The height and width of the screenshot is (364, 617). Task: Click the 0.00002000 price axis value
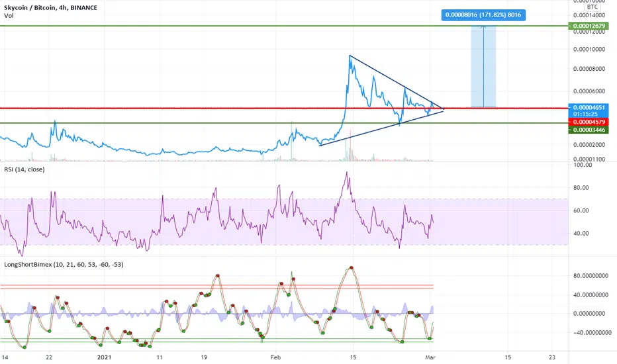pos(589,145)
